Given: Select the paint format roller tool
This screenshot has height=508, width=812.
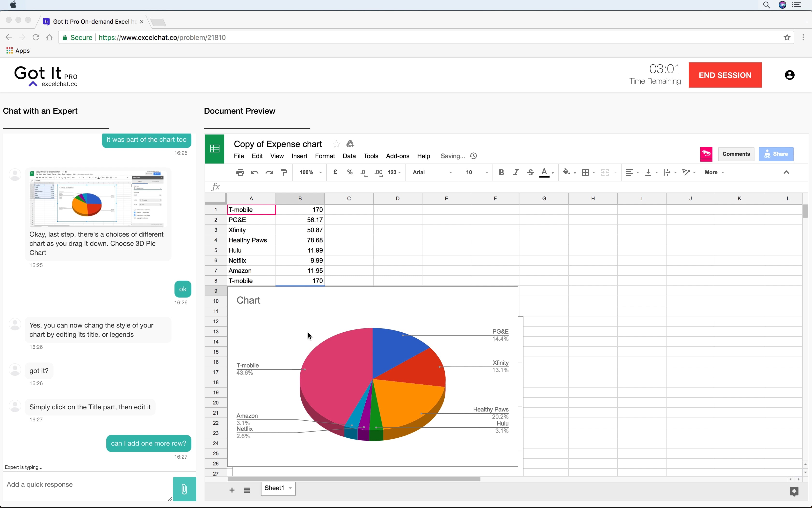Looking at the screenshot, I should 284,172.
